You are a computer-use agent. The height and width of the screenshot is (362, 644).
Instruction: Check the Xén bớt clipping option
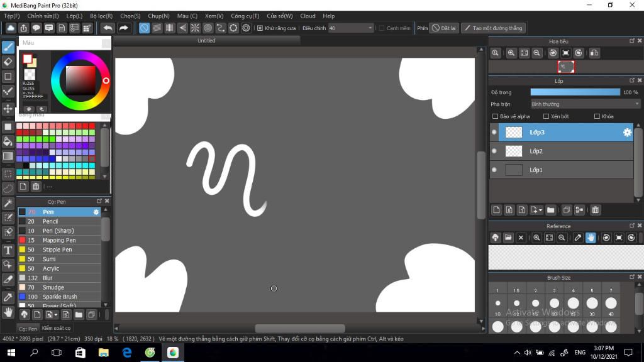[546, 116]
